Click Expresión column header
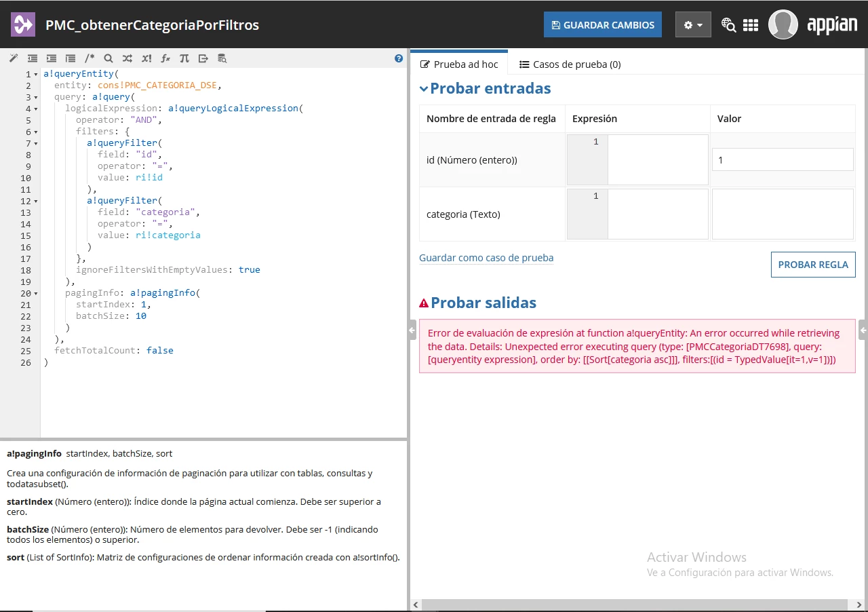 pos(595,119)
